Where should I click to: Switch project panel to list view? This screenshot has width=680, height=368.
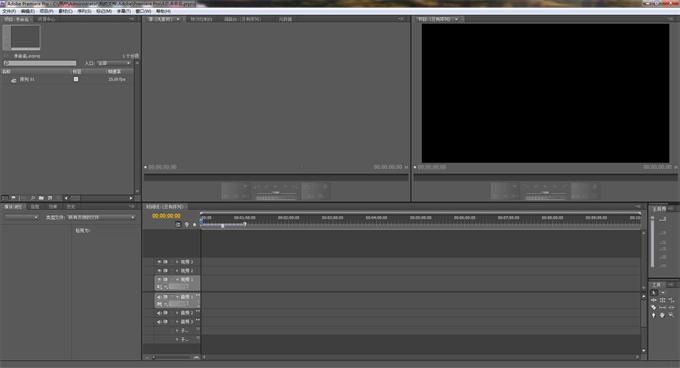4,198
